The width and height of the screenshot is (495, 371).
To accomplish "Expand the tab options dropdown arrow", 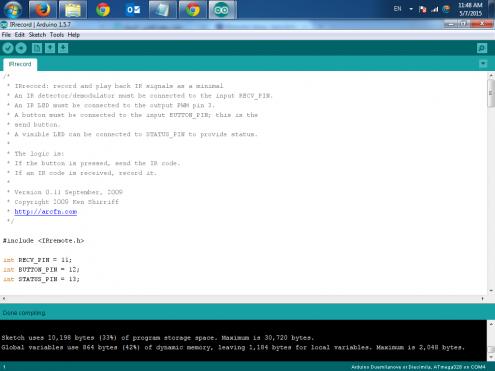I will (483, 64).
